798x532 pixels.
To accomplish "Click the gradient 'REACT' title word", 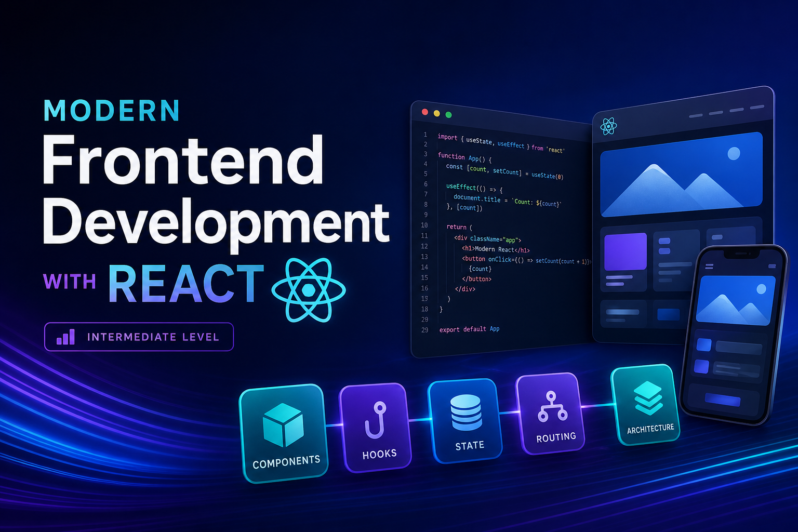I will [187, 284].
